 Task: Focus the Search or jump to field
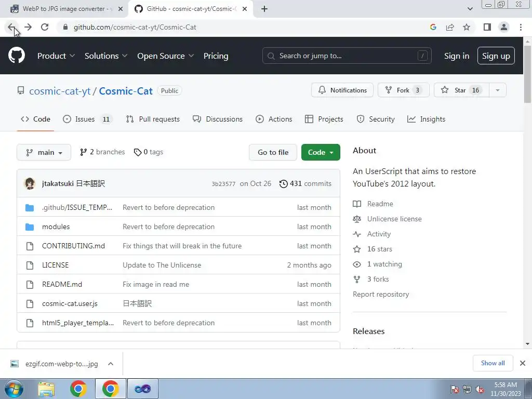[347, 56]
